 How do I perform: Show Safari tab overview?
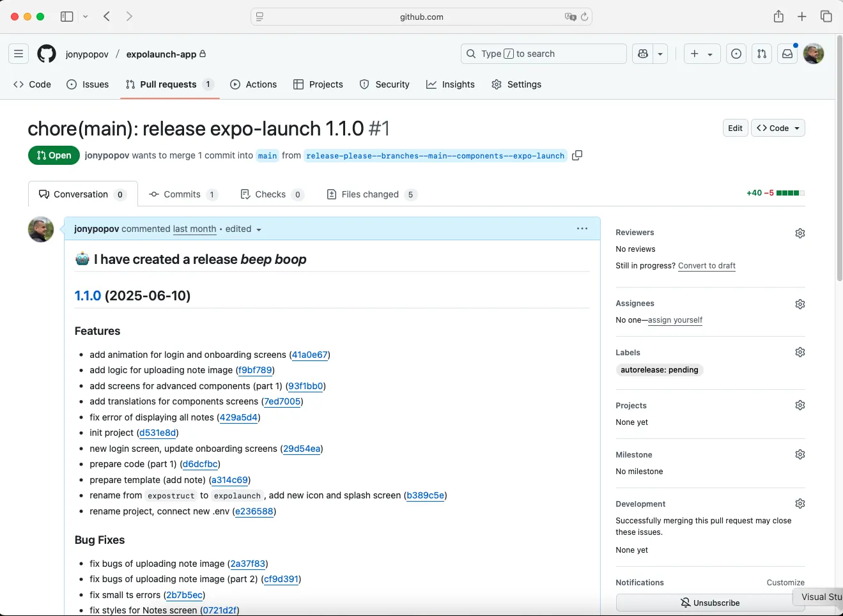pos(826,17)
